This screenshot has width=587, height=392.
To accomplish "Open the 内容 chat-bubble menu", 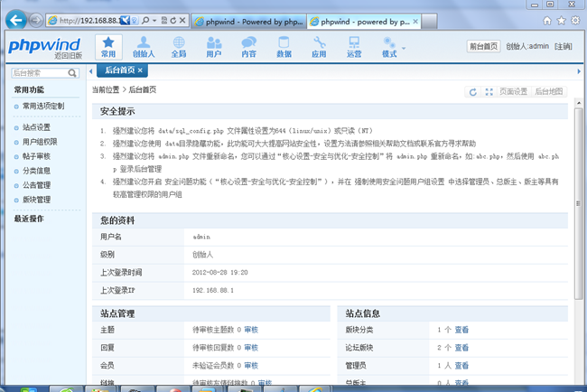I will click(x=248, y=47).
